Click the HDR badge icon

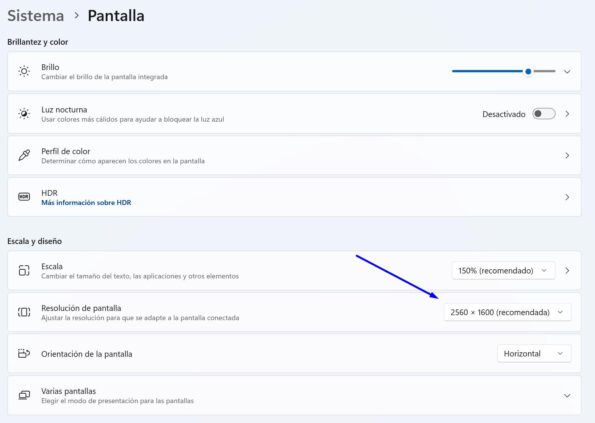[x=24, y=197]
